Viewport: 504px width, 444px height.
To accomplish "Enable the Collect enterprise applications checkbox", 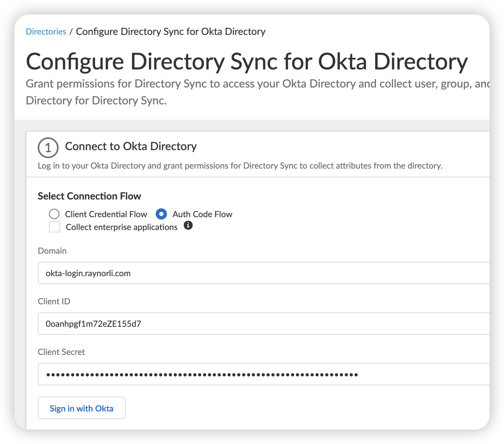I will coord(55,227).
